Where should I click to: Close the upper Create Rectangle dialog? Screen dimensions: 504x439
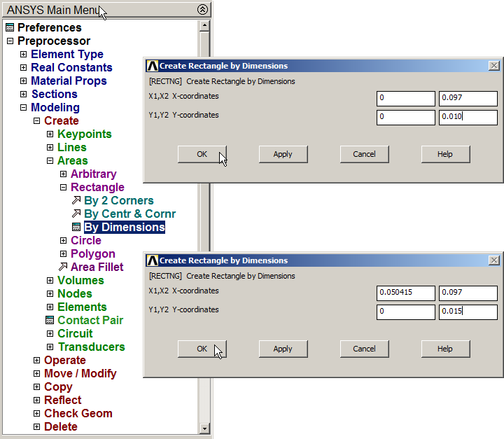coord(493,66)
